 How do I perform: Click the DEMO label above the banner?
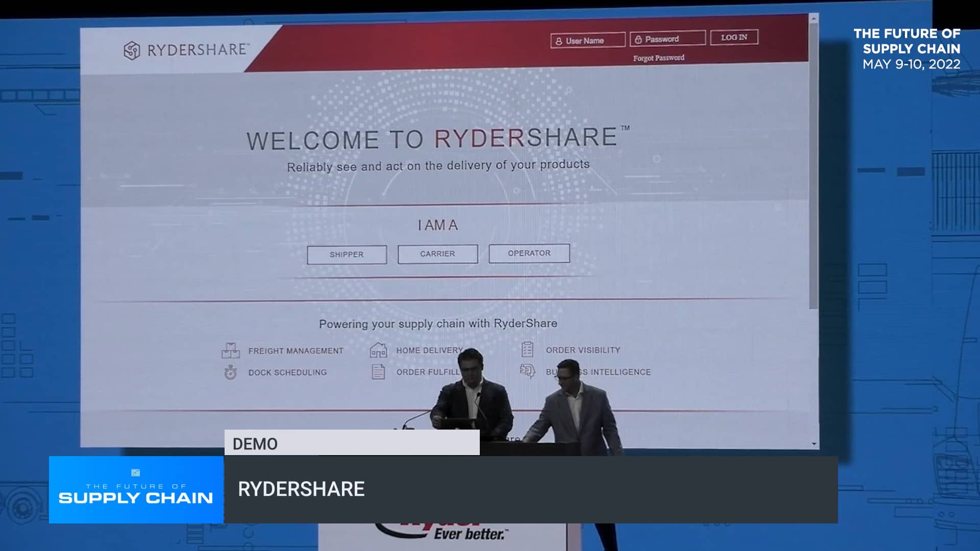point(255,444)
